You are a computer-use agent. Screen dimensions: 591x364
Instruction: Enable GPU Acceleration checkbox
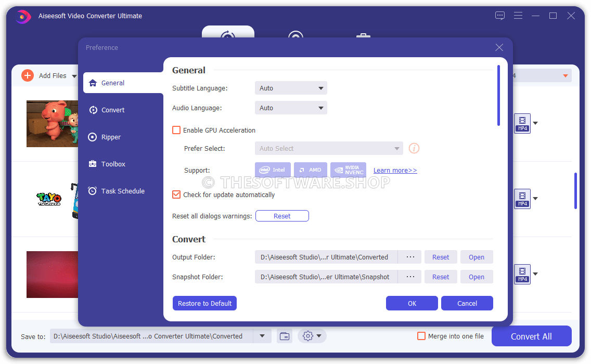(176, 130)
